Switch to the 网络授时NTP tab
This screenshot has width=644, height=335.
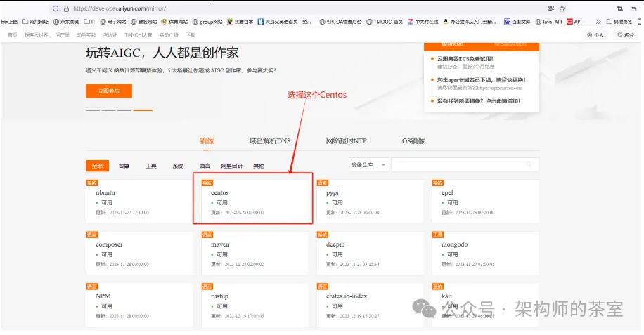pyautogui.click(x=346, y=140)
